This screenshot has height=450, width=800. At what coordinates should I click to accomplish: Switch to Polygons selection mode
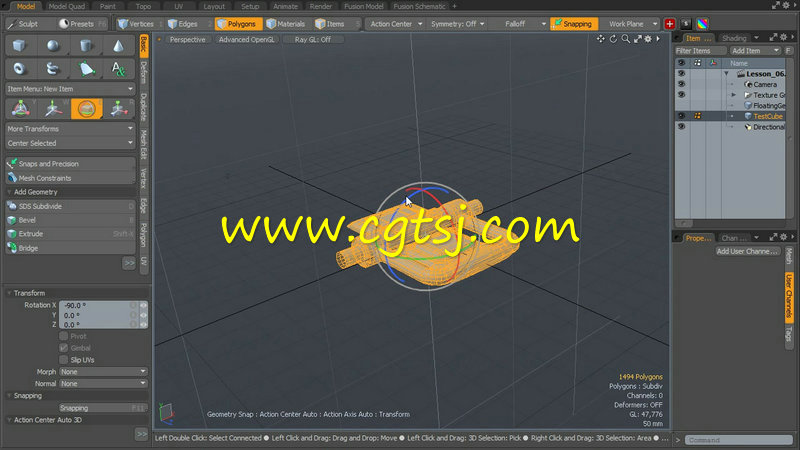click(x=238, y=23)
